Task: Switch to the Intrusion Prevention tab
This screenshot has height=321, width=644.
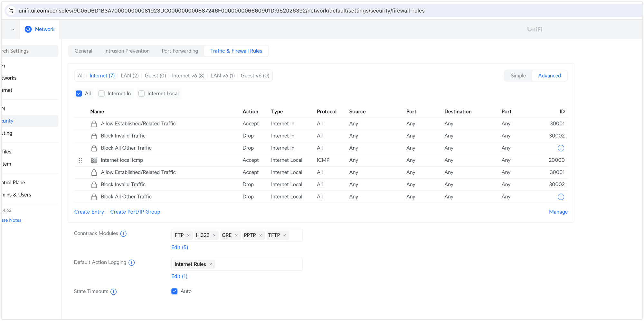Action: click(x=127, y=51)
